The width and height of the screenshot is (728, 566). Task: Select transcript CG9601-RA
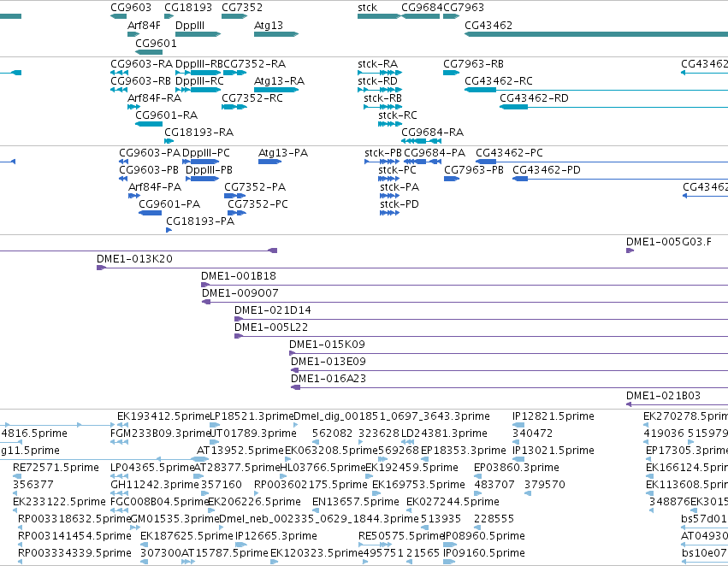tap(149, 124)
